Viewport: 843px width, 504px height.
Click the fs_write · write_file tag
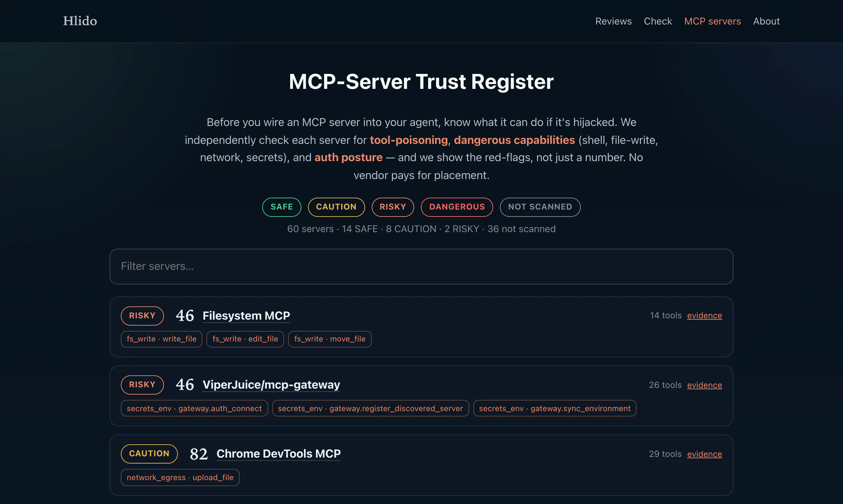pyautogui.click(x=161, y=339)
